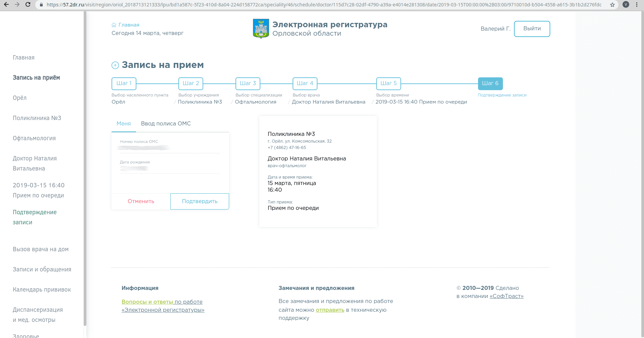Bookmark page using the star icon
Viewport: 644px width, 338px height.
point(612,5)
